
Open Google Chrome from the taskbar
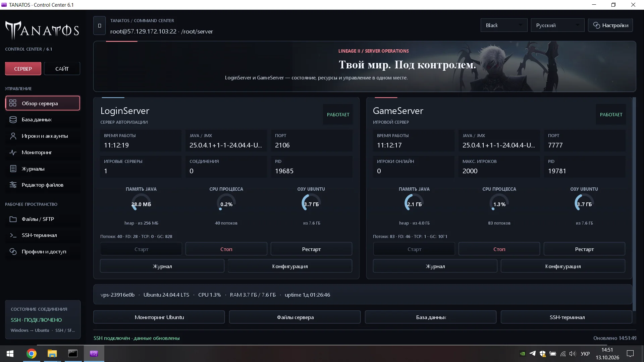pyautogui.click(x=32, y=354)
